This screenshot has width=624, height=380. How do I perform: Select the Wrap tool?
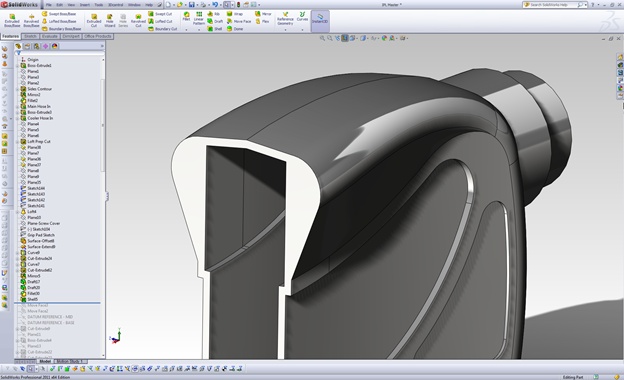235,14
